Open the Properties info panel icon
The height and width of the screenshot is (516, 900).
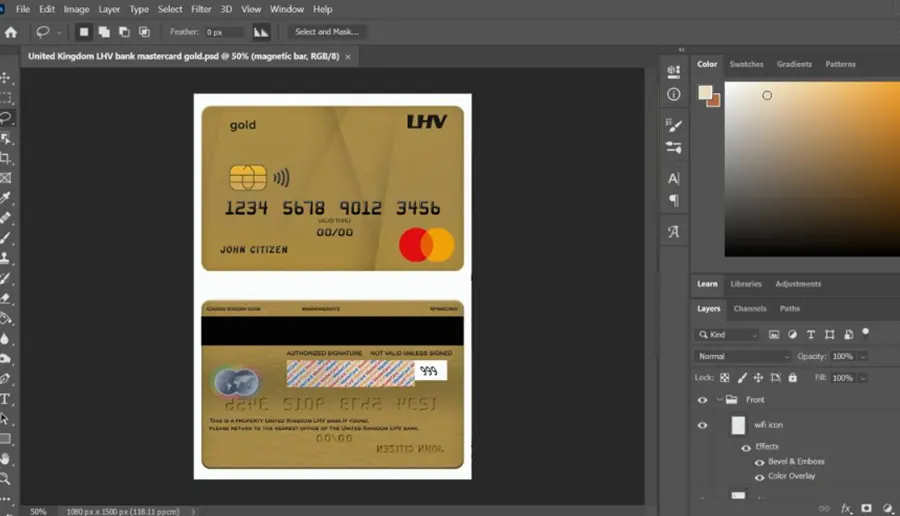[x=674, y=94]
